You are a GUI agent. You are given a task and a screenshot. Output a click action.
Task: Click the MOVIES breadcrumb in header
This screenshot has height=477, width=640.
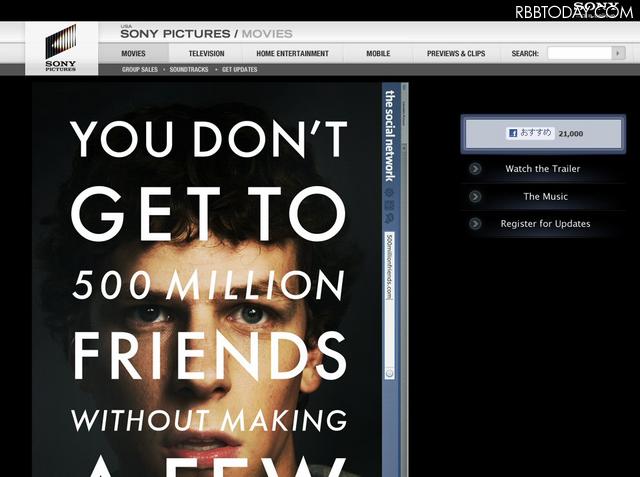point(267,33)
